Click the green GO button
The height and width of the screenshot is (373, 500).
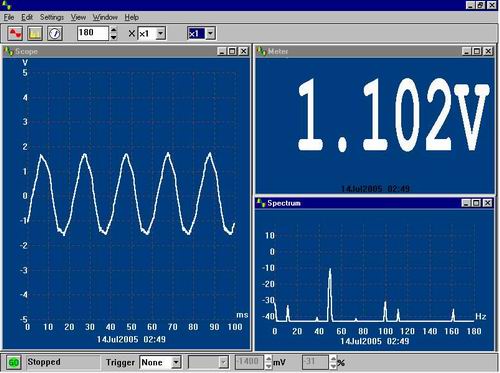click(x=13, y=362)
